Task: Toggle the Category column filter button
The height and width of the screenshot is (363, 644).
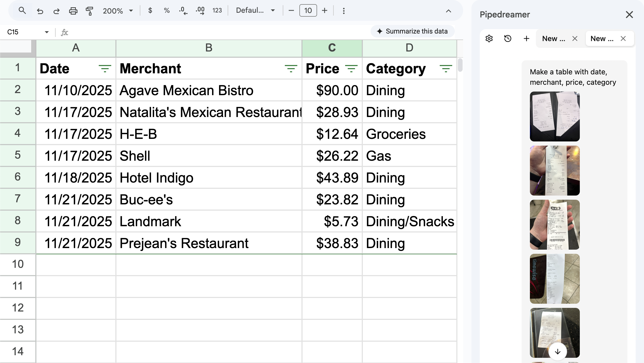Action: [446, 69]
